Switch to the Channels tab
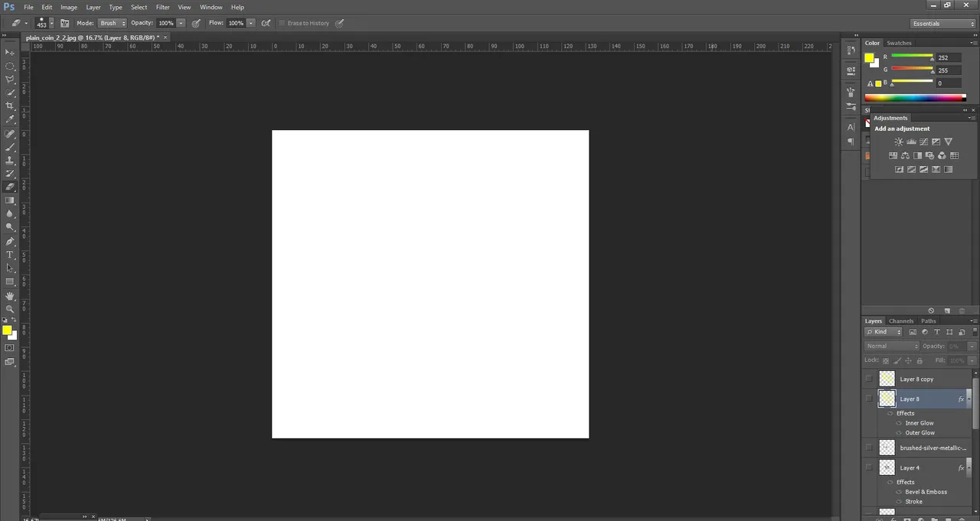 pyautogui.click(x=901, y=321)
